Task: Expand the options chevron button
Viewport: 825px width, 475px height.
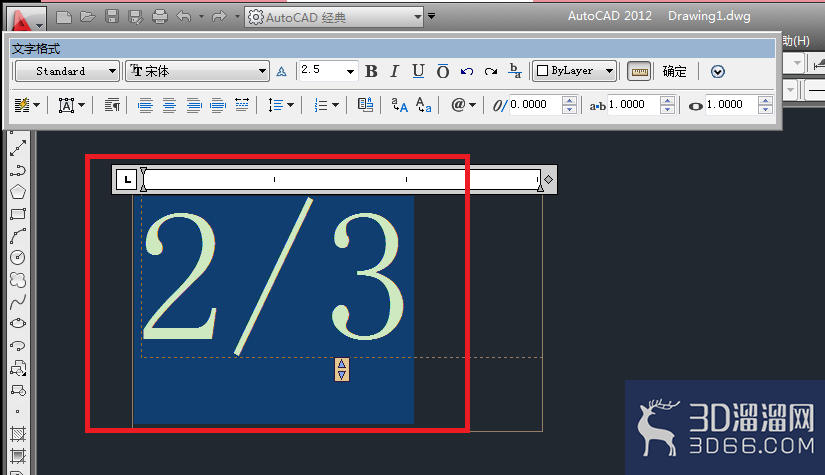Action: (718, 71)
